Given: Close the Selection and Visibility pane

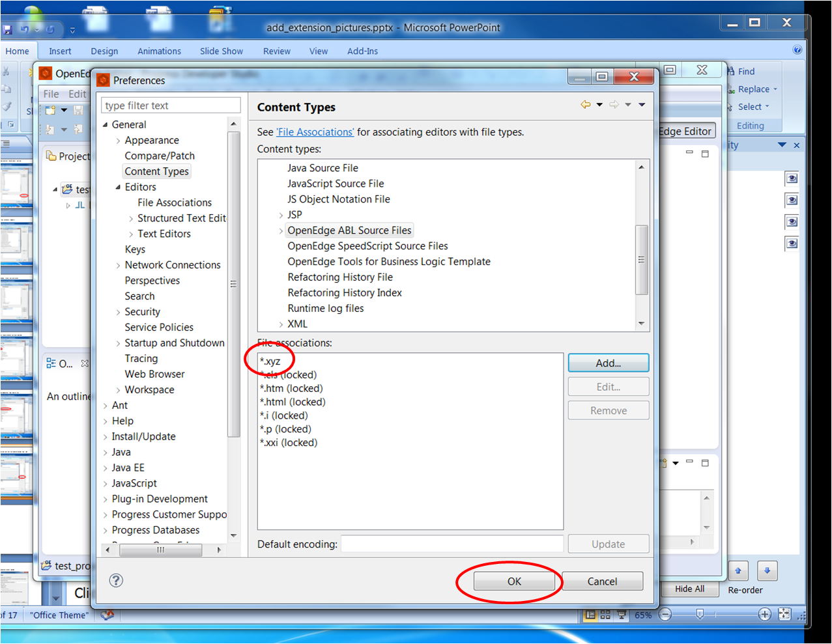Looking at the screenshot, I should 796,145.
